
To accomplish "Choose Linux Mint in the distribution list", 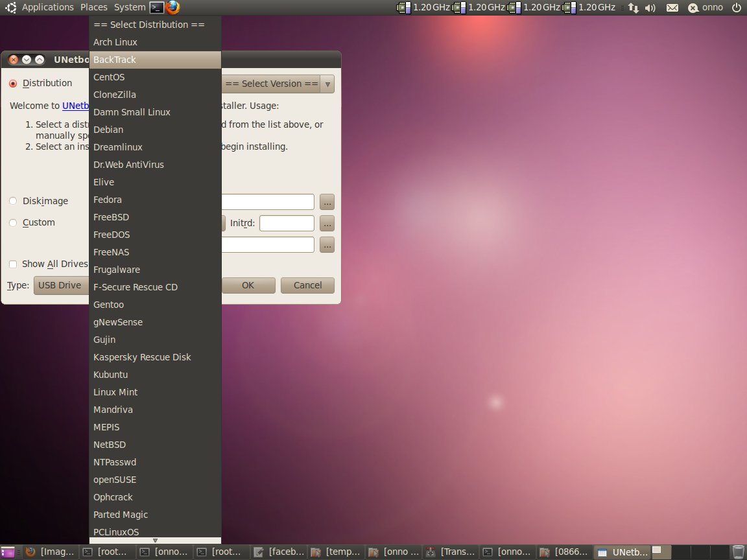I will 115,392.
